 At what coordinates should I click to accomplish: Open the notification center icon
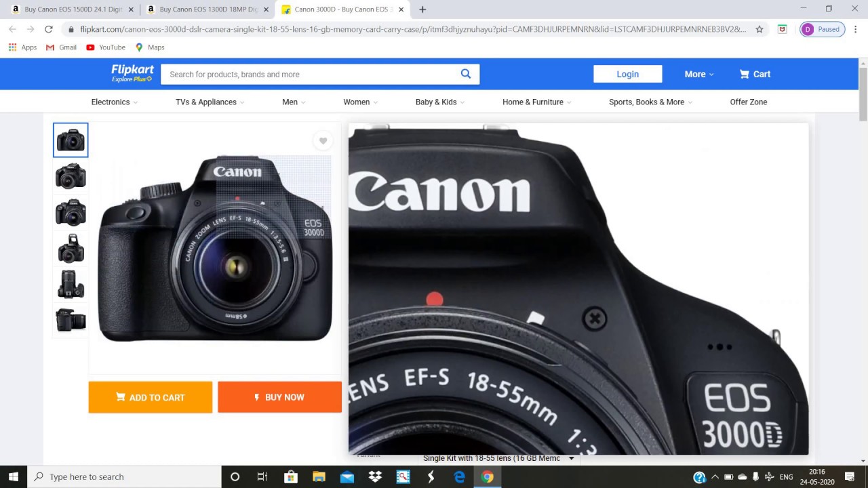point(850,476)
